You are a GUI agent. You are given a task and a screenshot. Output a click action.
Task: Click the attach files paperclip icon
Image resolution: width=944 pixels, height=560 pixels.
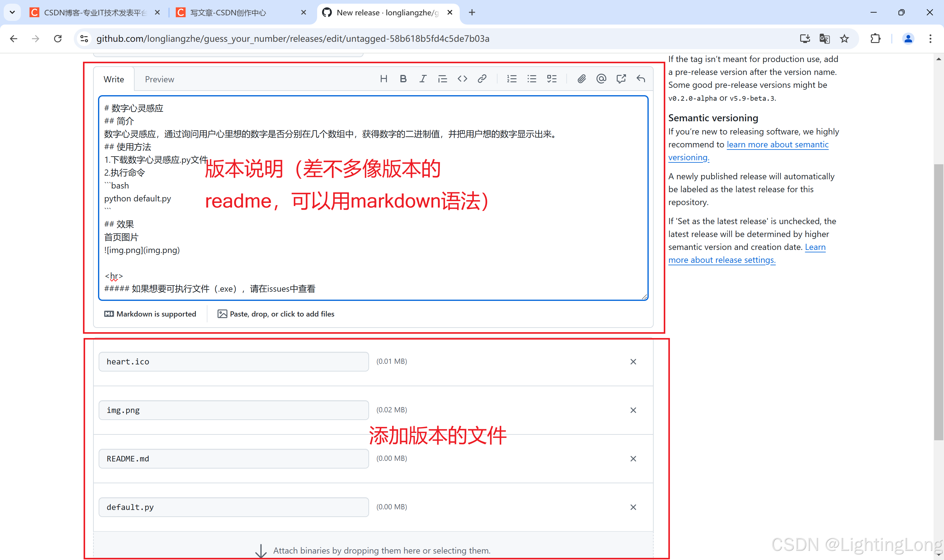[x=581, y=79]
